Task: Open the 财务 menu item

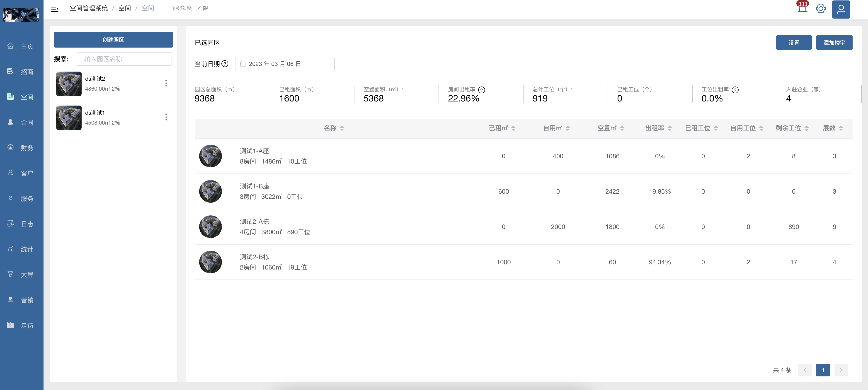Action: [x=22, y=147]
